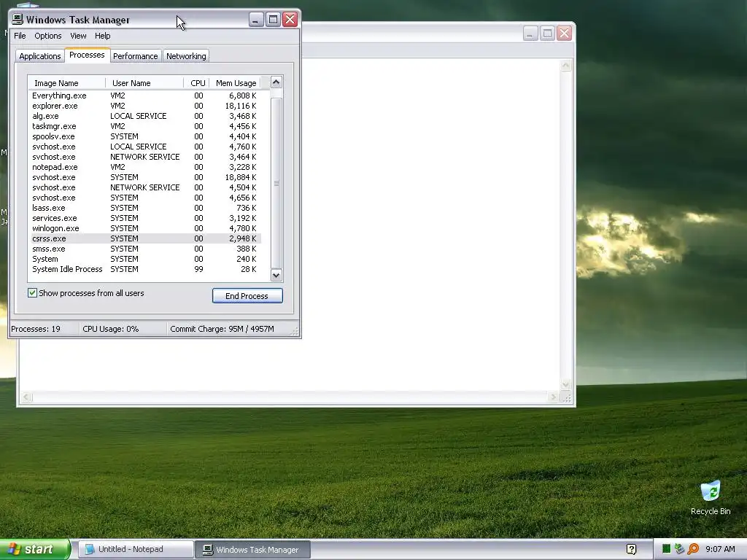
Task: Select the services.exe process row
Action: [145, 218]
